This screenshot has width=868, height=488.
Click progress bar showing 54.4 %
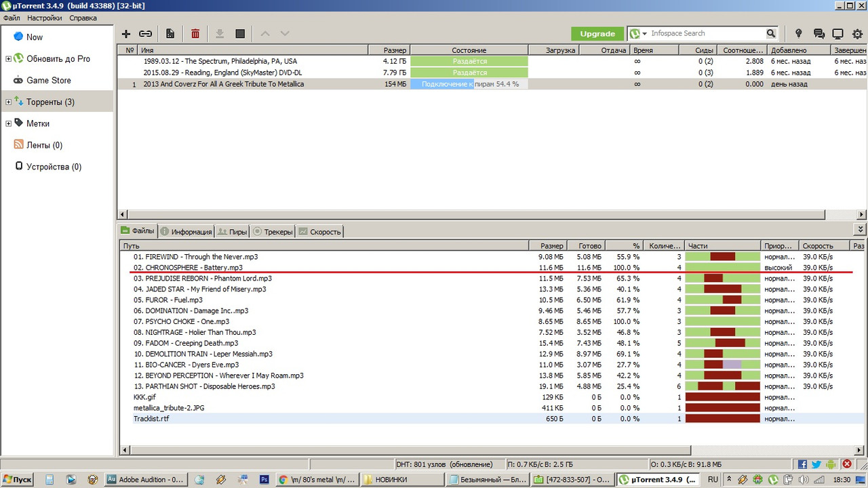click(469, 84)
